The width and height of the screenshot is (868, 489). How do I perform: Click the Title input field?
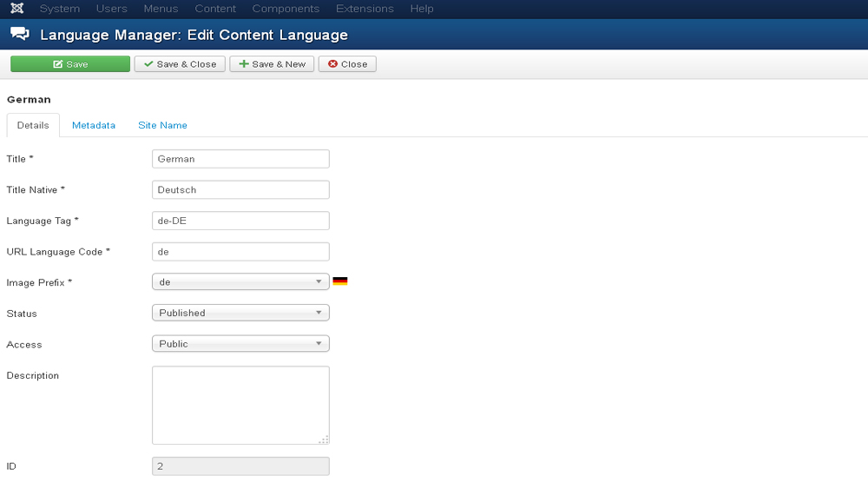(x=240, y=159)
